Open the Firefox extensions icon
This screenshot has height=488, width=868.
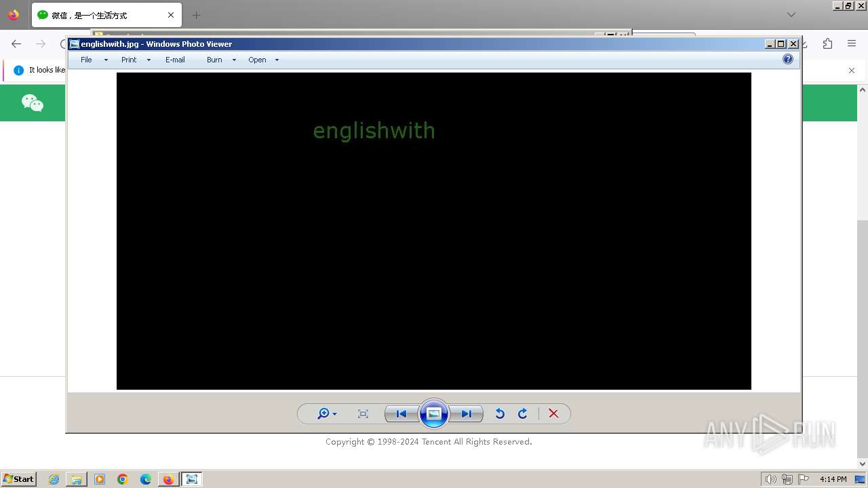click(827, 44)
